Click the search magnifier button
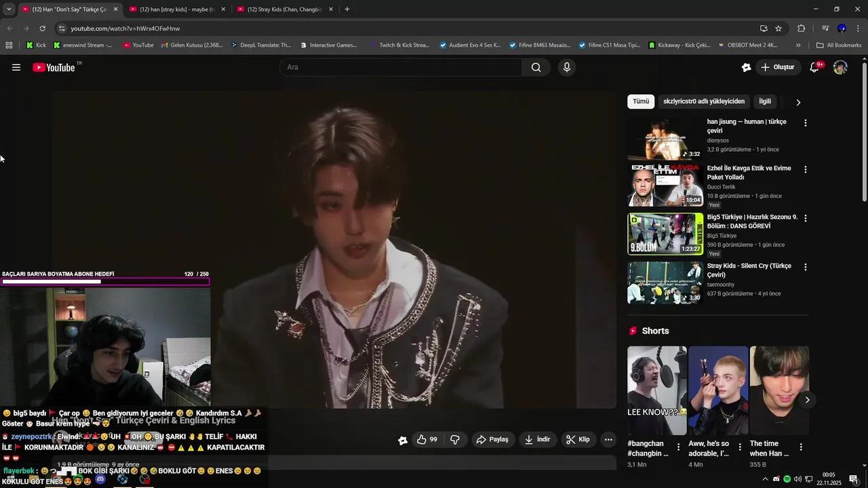 coord(536,67)
